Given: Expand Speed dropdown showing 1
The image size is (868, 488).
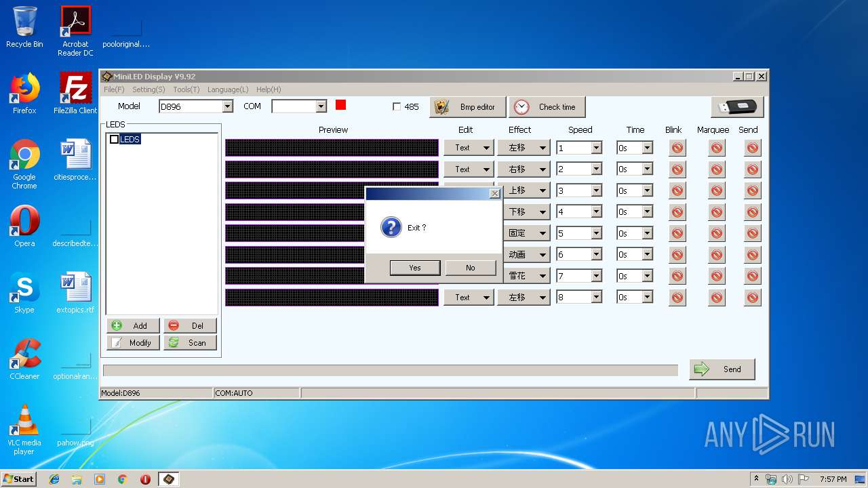Looking at the screenshot, I should [596, 148].
